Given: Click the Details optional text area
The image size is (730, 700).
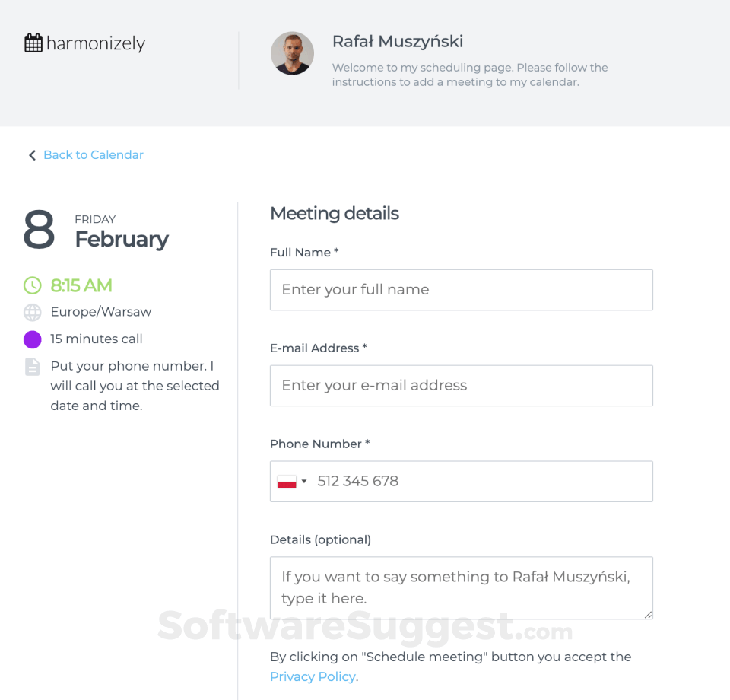Looking at the screenshot, I should [461, 587].
